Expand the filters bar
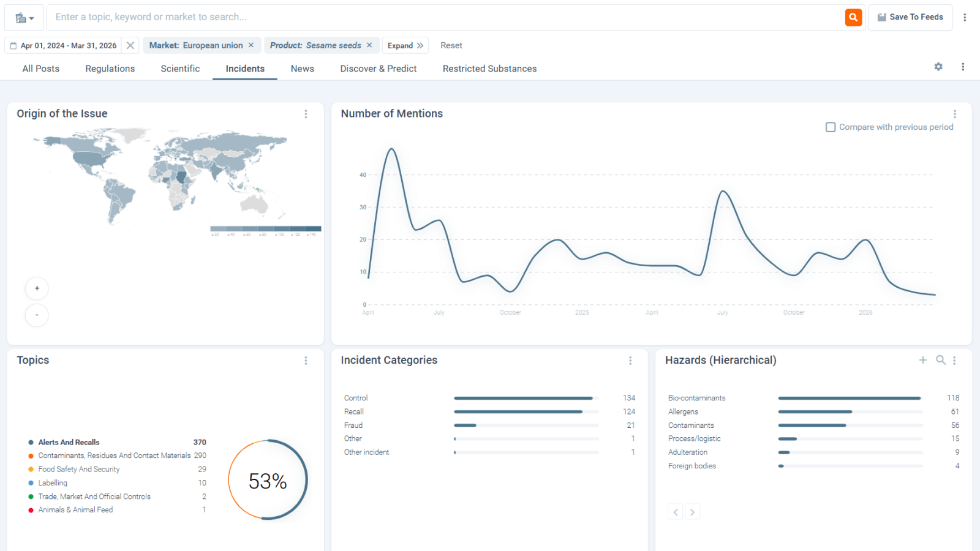Viewport: 980px width, 551px height. point(405,45)
